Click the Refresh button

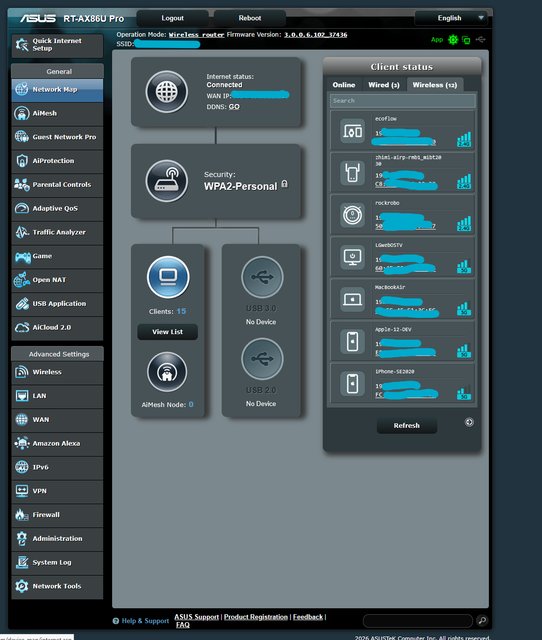click(406, 425)
